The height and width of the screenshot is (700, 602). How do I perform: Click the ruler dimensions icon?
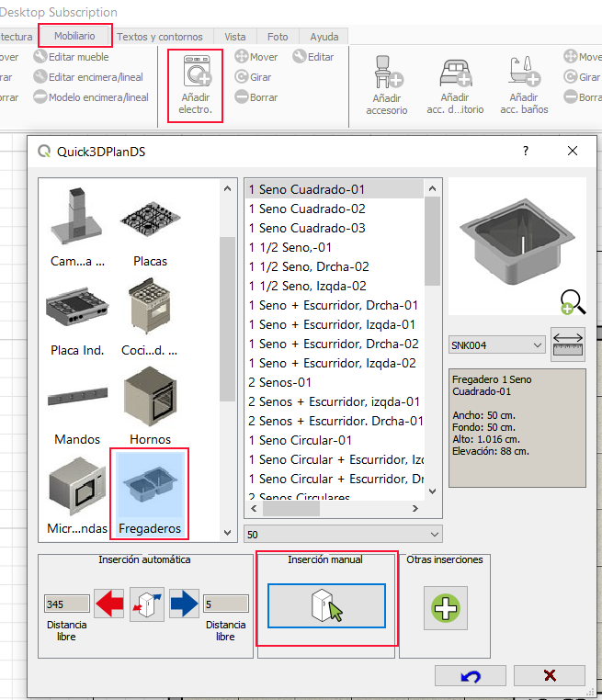click(567, 344)
